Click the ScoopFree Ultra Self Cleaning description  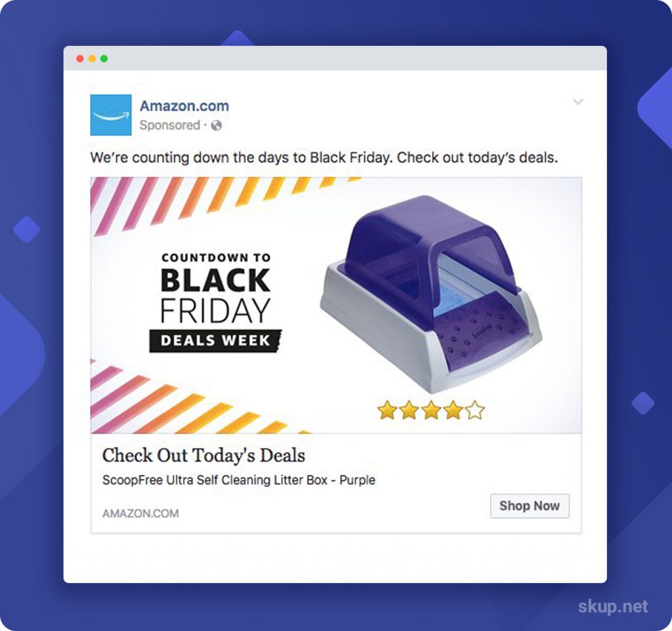(x=239, y=479)
